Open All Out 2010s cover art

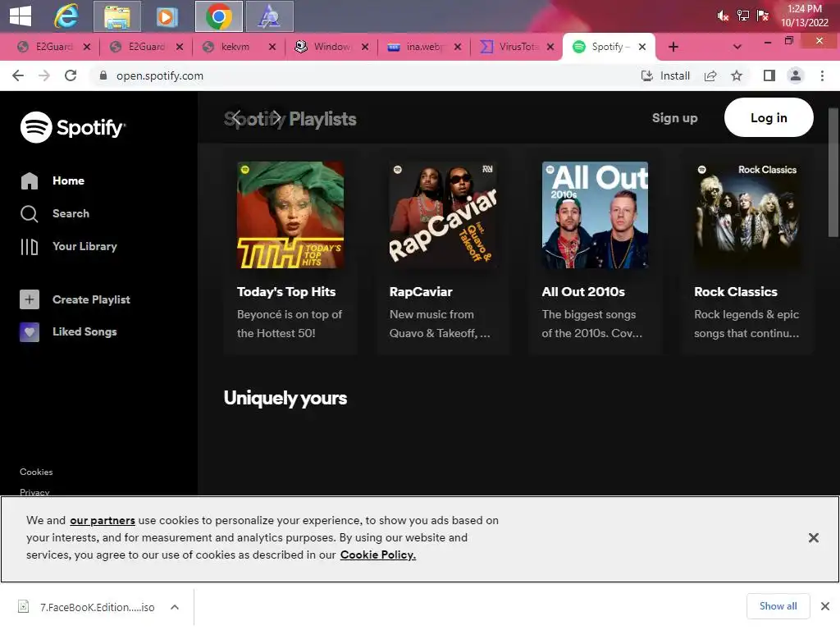[x=595, y=215]
